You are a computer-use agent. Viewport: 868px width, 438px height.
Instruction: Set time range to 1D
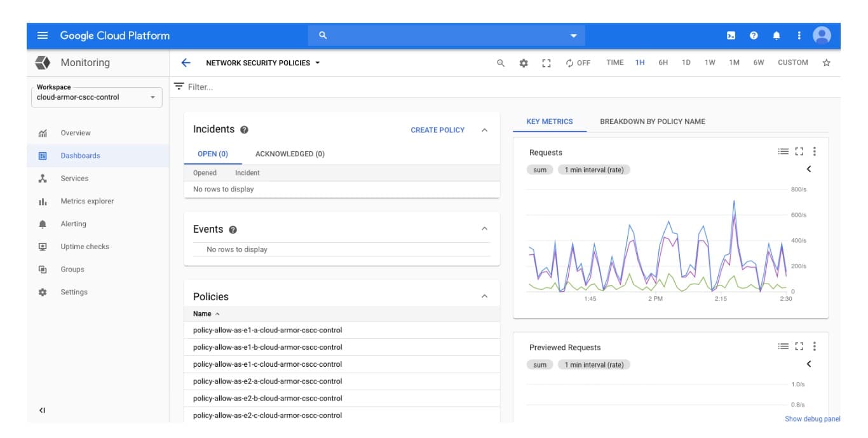tap(686, 63)
